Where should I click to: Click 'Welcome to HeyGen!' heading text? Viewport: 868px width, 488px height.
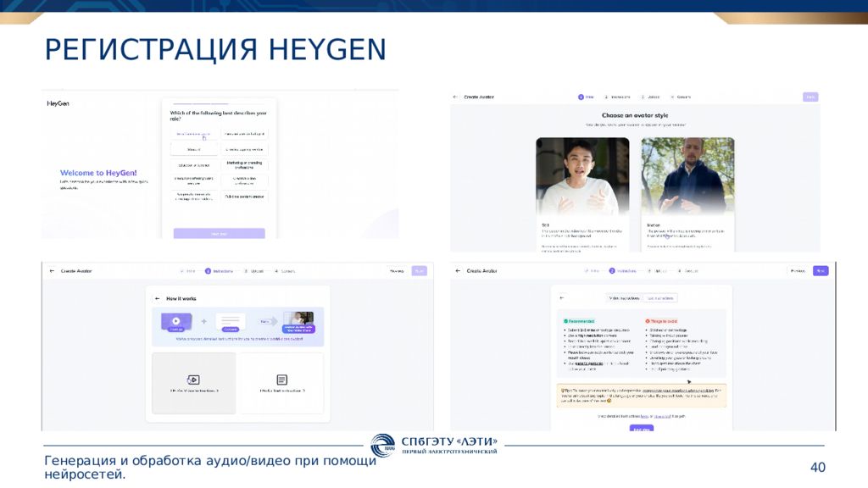click(x=98, y=173)
